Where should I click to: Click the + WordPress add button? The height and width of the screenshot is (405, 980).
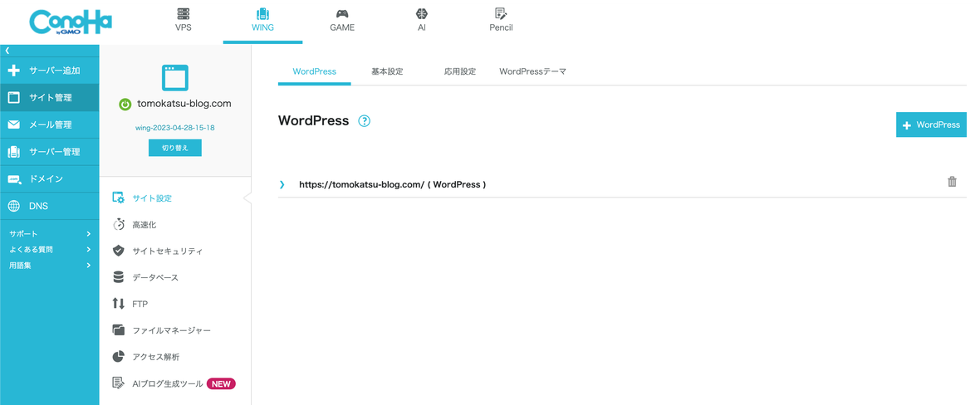pyautogui.click(x=931, y=125)
